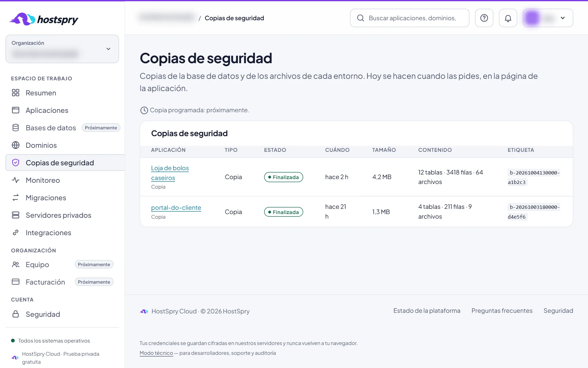Open Preguntas frecuentes footer link
Image resolution: width=588 pixels, height=368 pixels.
click(x=502, y=311)
